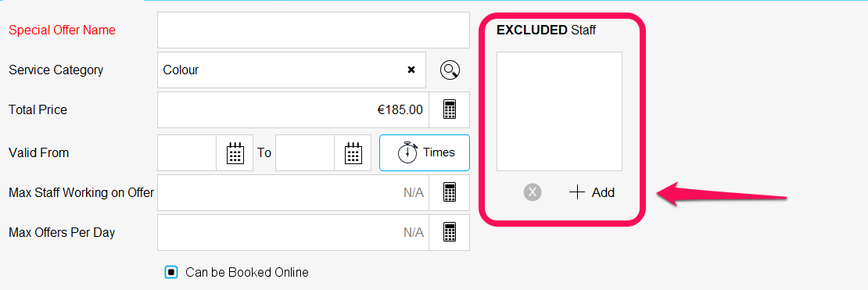Open calculator for Max Offers Per Day

point(450,232)
